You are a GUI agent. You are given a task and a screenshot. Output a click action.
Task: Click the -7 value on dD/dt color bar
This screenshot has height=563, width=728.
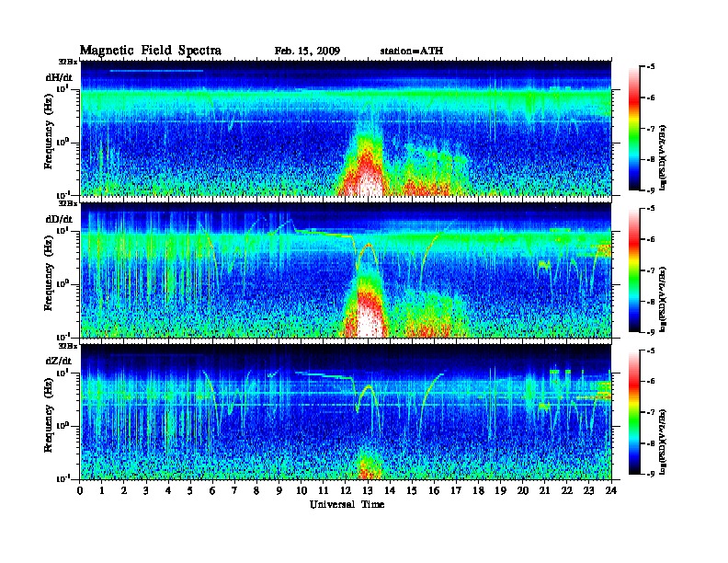pyautogui.click(x=651, y=270)
